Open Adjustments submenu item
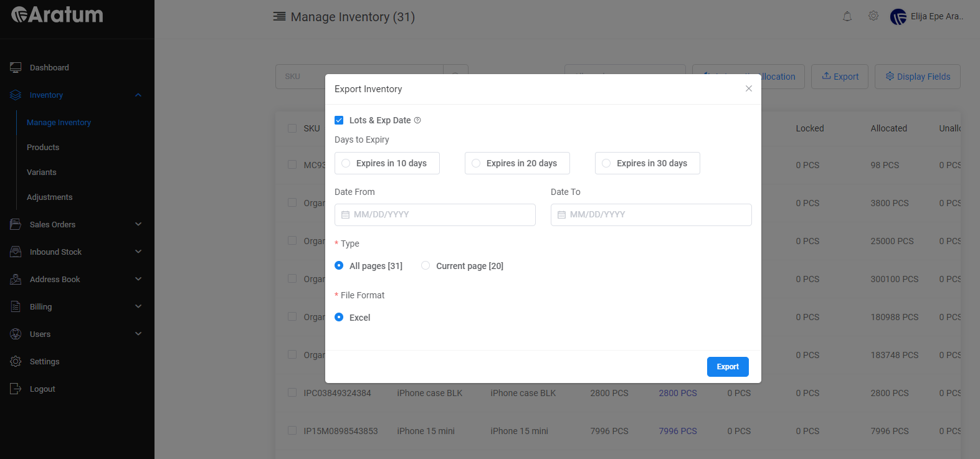The height and width of the screenshot is (459, 980). (50, 197)
